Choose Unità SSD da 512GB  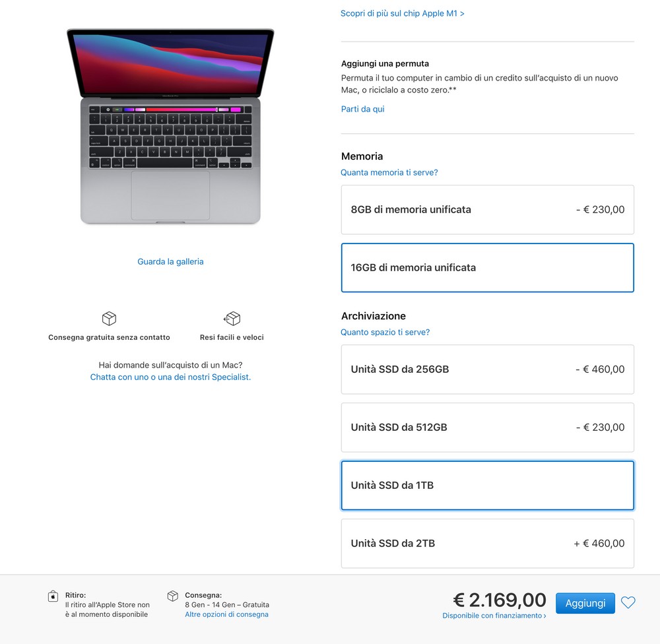coord(488,428)
